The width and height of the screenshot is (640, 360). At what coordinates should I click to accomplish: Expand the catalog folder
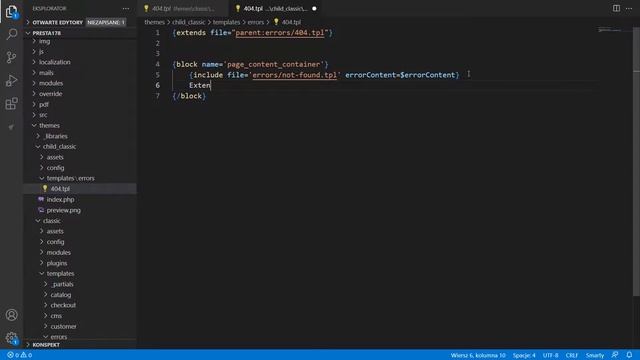click(60, 295)
